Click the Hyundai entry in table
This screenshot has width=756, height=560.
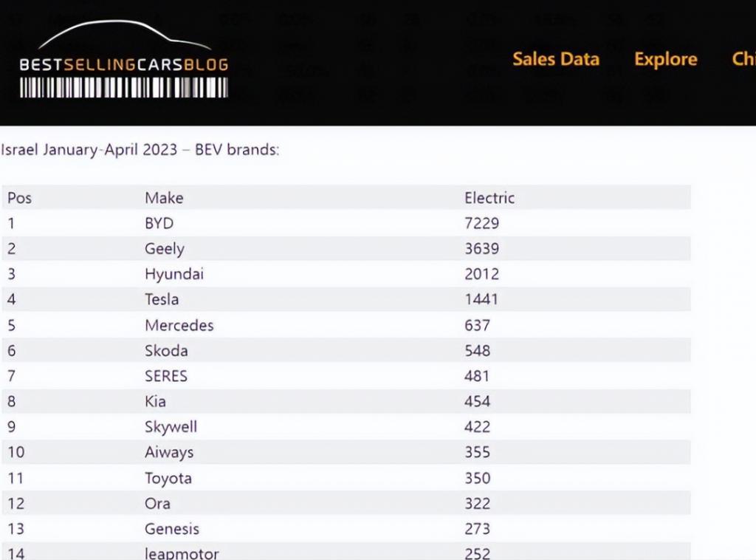point(174,274)
